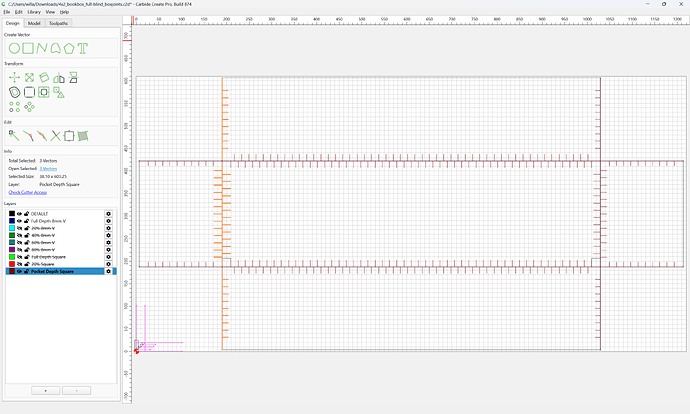Open the Rotate transform tool
This screenshot has width=690, height=414.
pyautogui.click(x=44, y=78)
